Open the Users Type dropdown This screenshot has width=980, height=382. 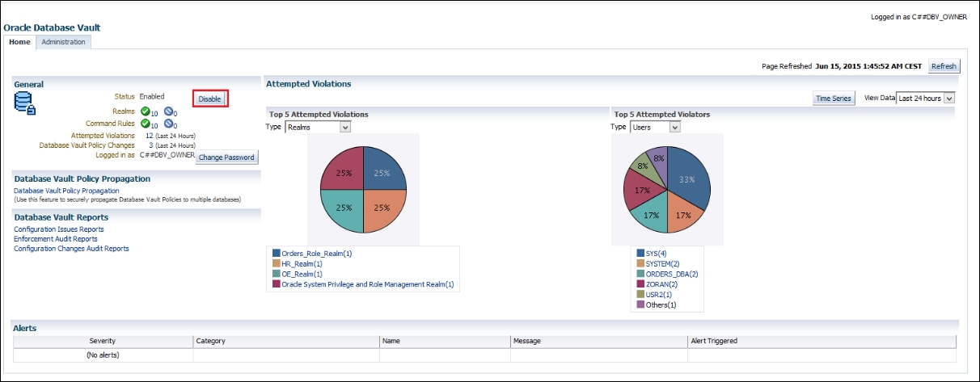[x=655, y=127]
